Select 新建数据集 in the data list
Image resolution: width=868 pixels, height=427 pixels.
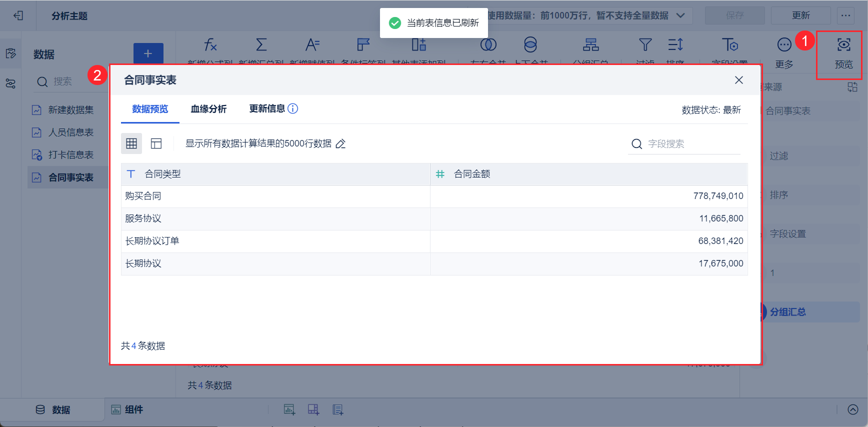[x=67, y=110]
